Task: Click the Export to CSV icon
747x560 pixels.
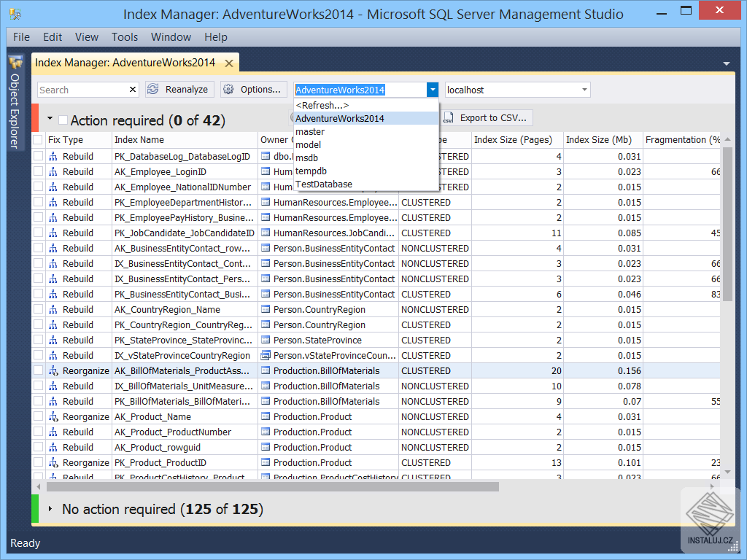Action: 449,118
